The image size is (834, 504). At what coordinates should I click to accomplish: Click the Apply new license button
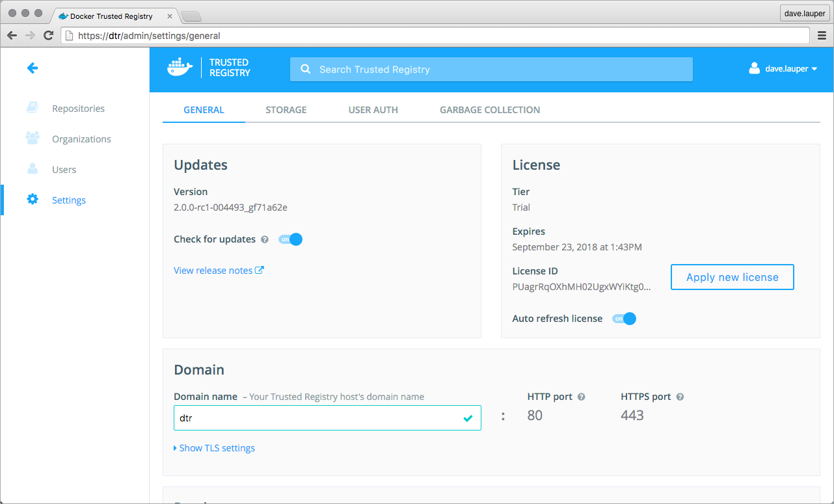tap(732, 277)
